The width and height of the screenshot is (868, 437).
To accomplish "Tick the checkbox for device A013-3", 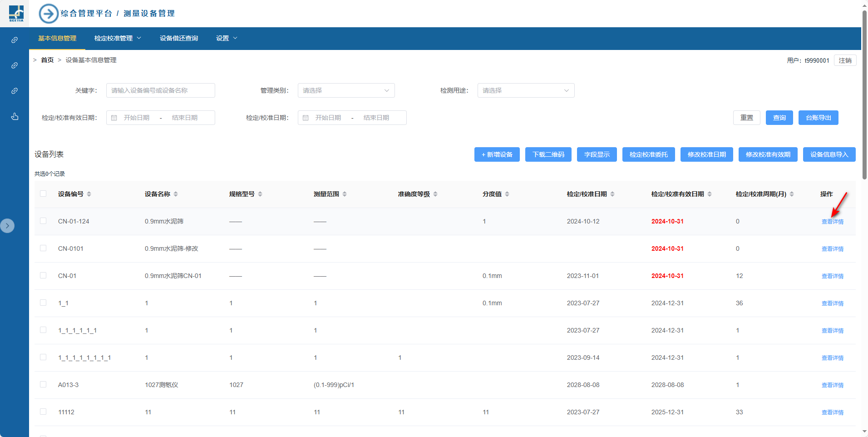I will pos(43,384).
